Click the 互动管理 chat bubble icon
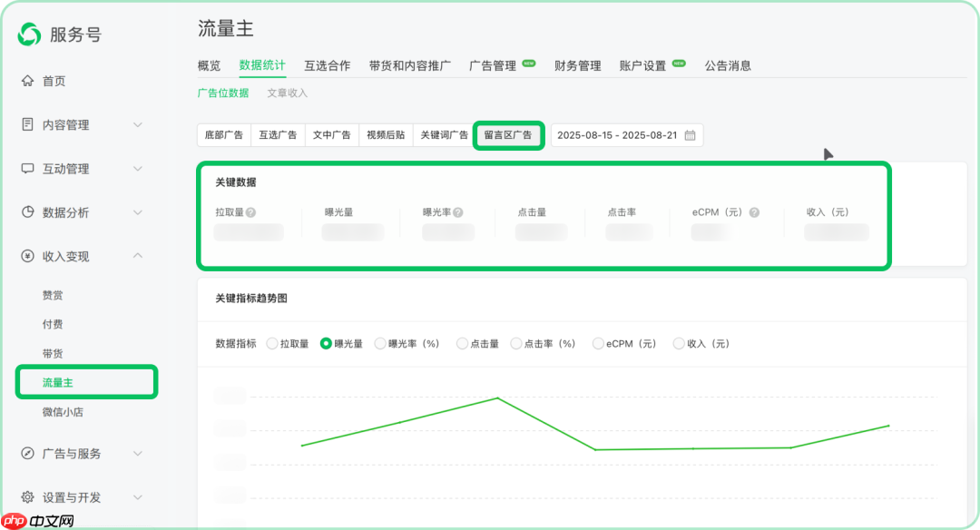980x530 pixels. (x=28, y=168)
